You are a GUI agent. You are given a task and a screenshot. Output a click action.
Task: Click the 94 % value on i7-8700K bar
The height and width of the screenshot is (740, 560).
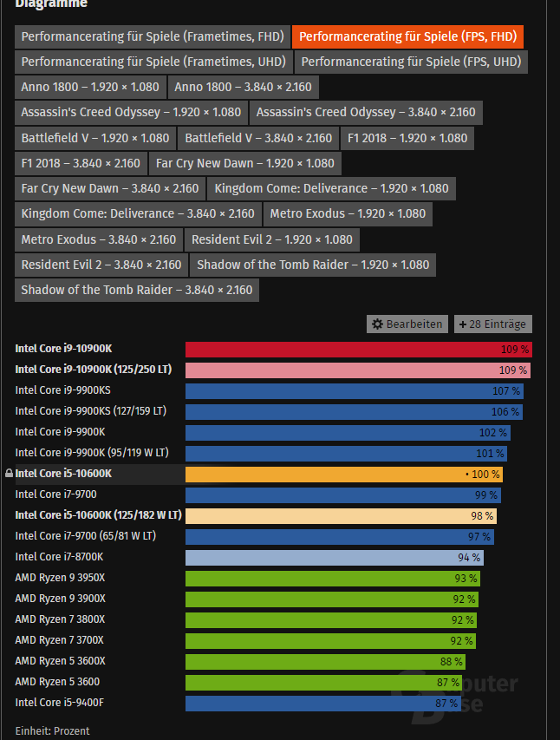tap(469, 558)
